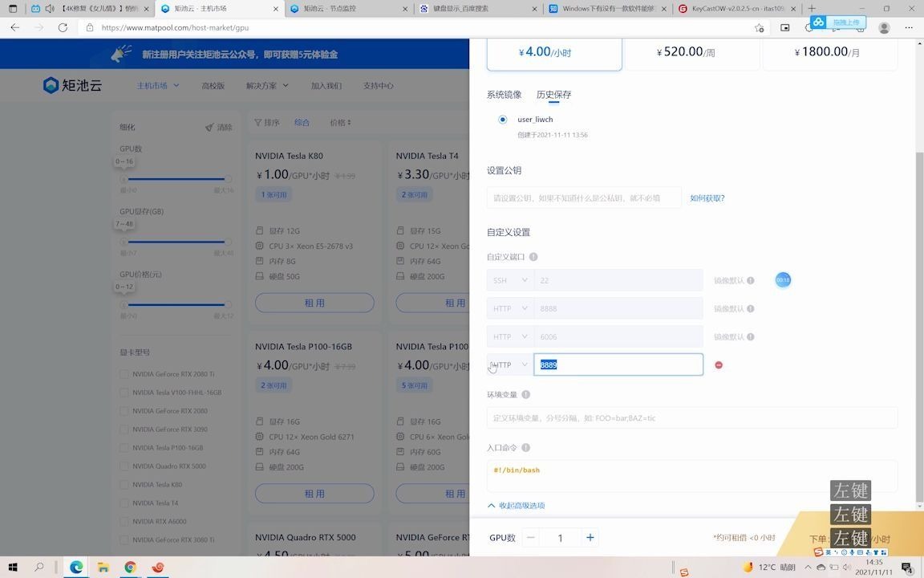This screenshot has width=924, height=578.
Task: Adjust the GPU数 range slider
Action: pyautogui.click(x=176, y=179)
